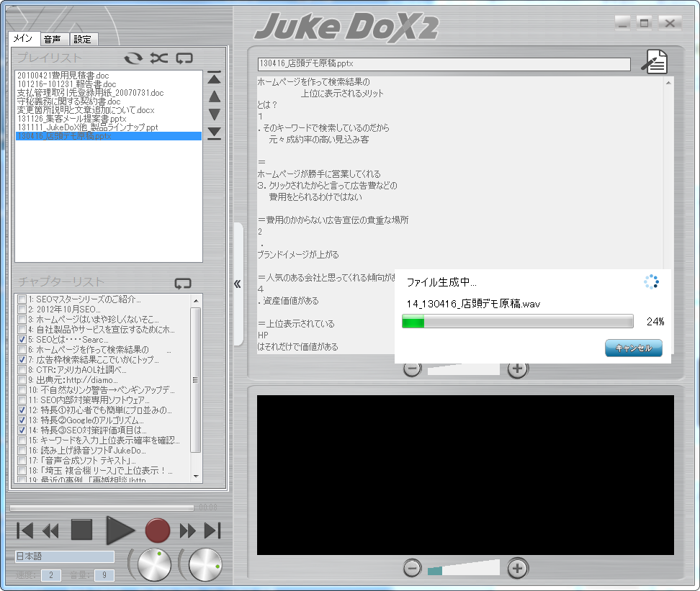Click plus zoom button under video area
Screen dimensions: 700x591
(x=517, y=568)
